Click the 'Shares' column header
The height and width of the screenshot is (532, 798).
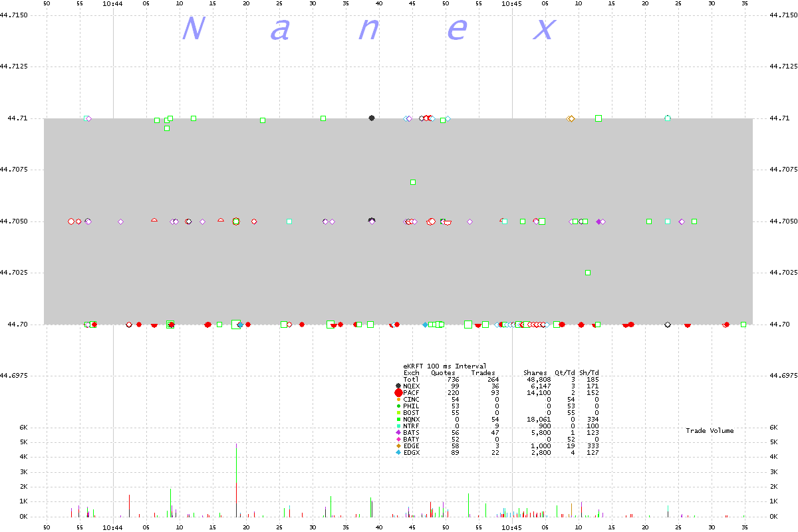[x=535, y=372]
